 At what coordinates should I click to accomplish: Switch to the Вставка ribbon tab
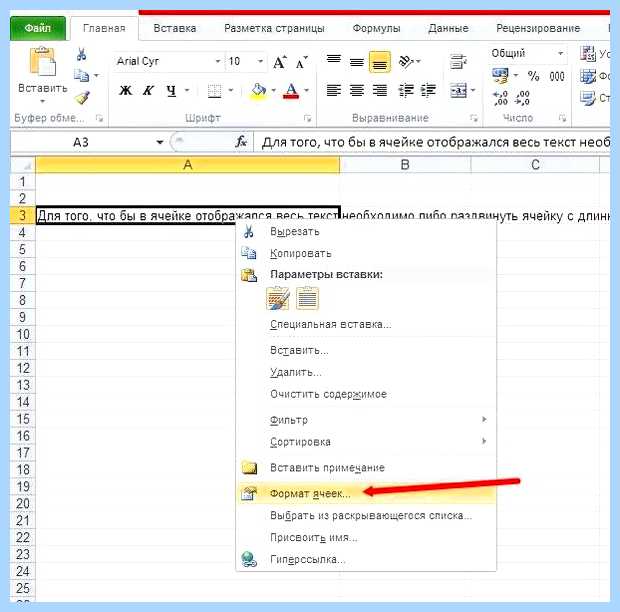pos(175,28)
